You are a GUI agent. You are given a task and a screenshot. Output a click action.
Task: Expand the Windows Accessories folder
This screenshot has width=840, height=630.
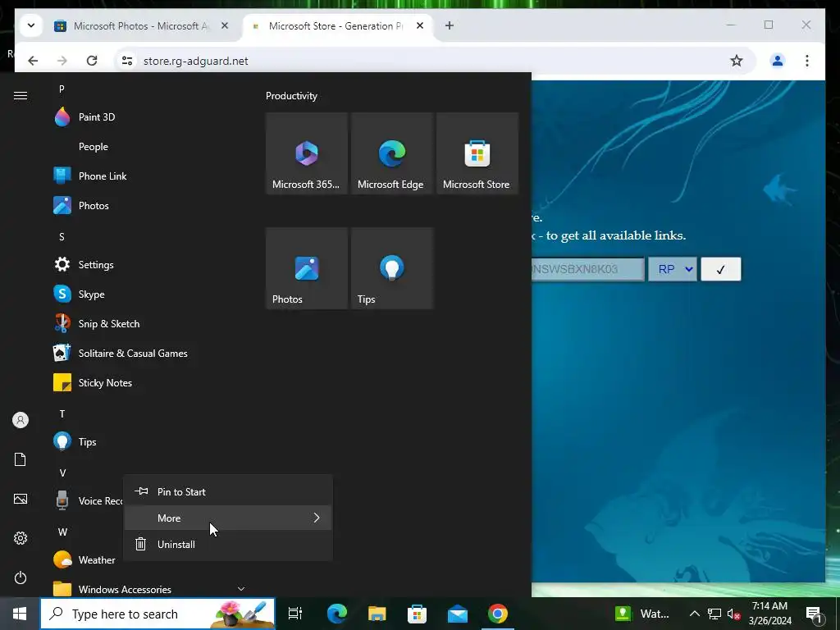click(x=150, y=589)
